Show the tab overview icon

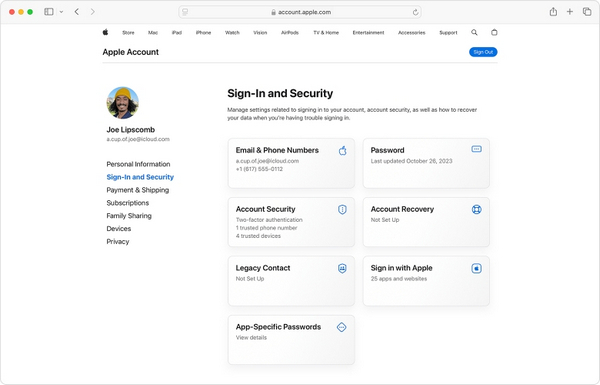(x=587, y=12)
